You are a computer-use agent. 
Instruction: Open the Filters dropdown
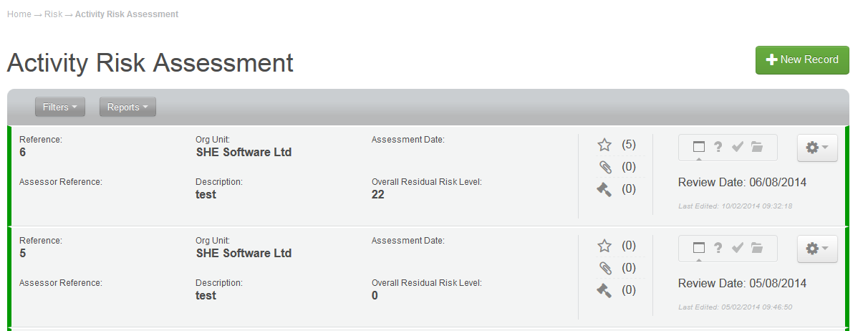coord(60,107)
